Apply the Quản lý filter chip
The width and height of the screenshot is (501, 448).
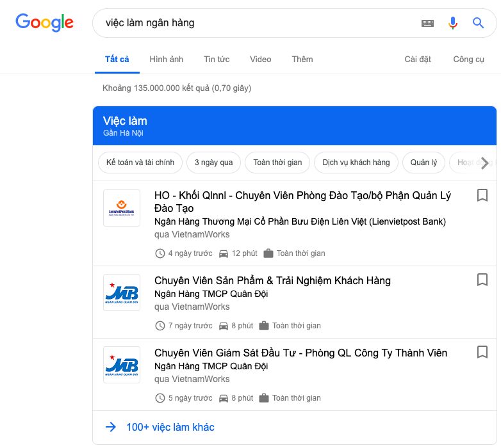coord(423,163)
